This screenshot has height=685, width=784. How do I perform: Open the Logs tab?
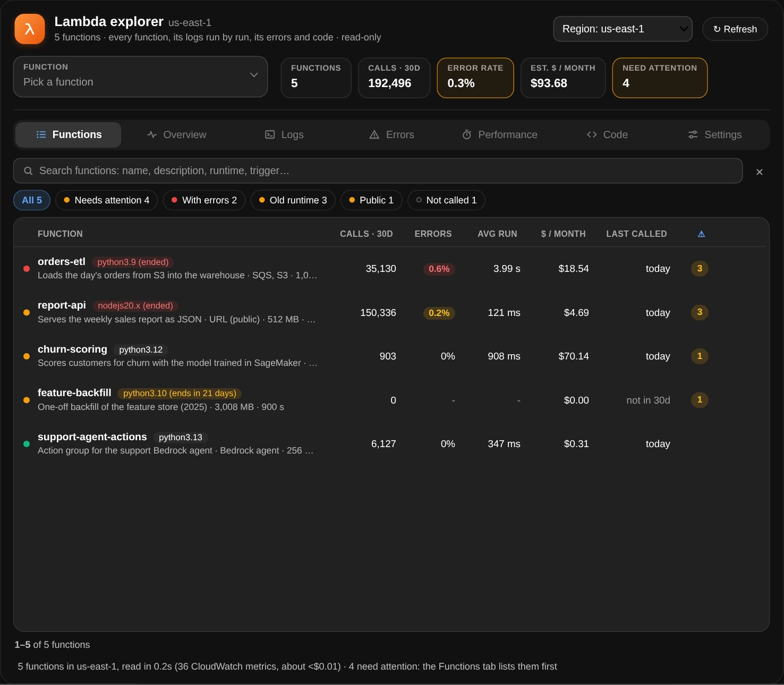pos(284,135)
